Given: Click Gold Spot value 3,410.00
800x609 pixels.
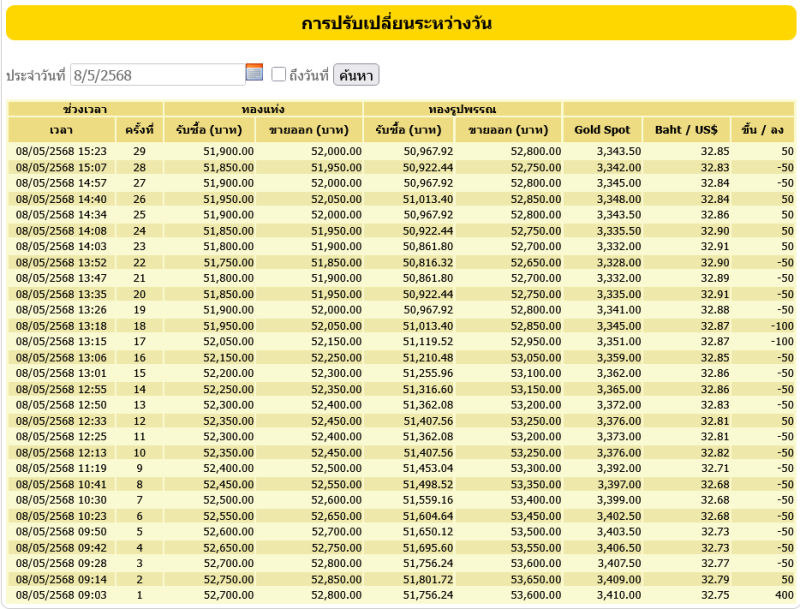Looking at the screenshot, I should click(x=619, y=595).
